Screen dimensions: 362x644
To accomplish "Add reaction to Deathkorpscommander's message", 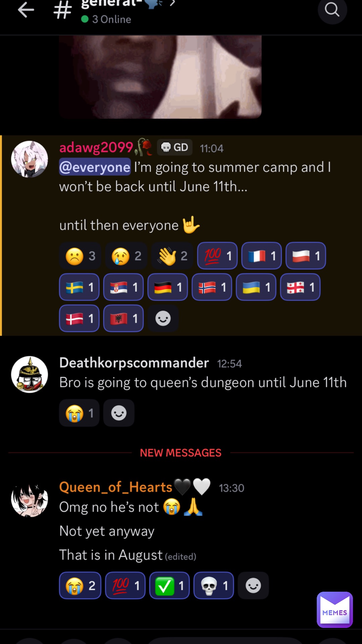I will click(x=119, y=413).
